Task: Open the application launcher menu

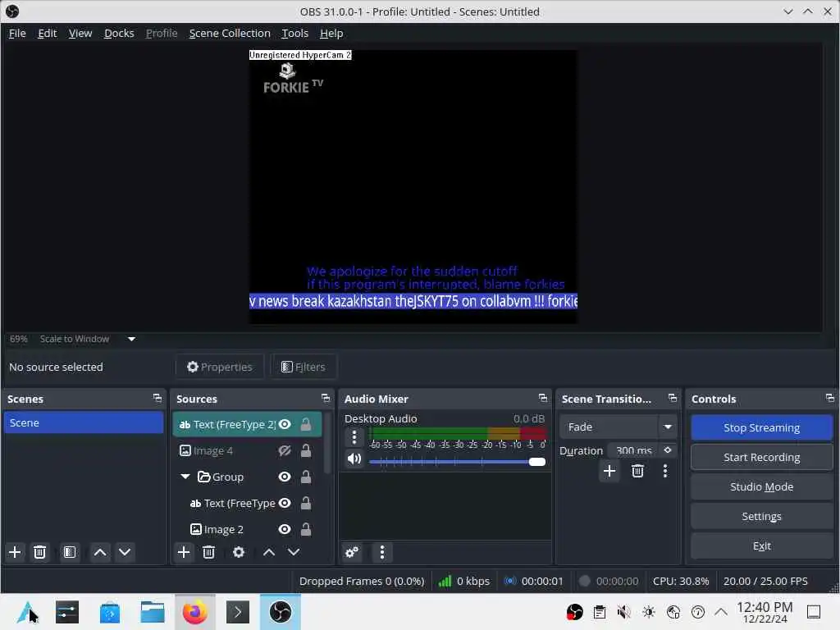Action: [x=27, y=612]
